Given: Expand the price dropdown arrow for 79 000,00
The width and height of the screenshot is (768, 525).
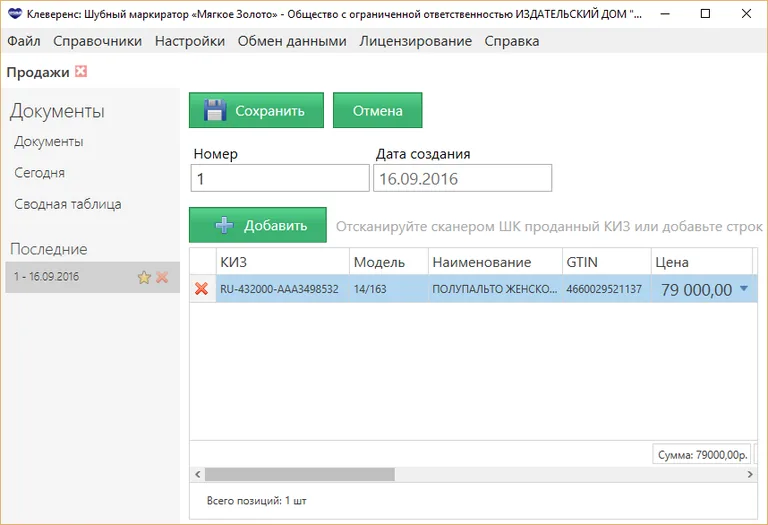Looking at the screenshot, I should [744, 289].
